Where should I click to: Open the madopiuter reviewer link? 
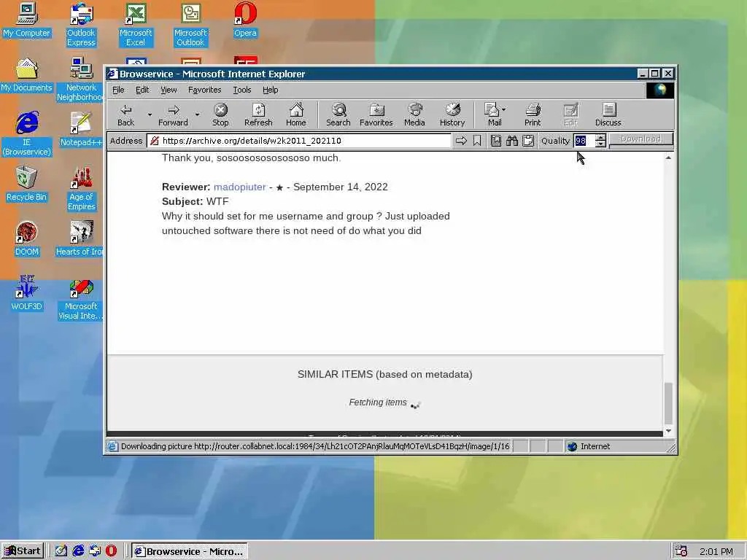pyautogui.click(x=239, y=187)
